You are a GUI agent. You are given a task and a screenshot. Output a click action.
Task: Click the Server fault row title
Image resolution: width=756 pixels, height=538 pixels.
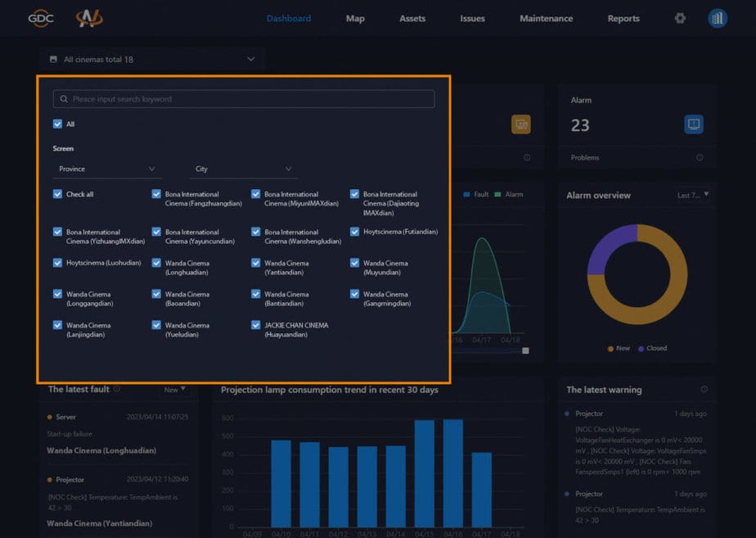coord(65,417)
